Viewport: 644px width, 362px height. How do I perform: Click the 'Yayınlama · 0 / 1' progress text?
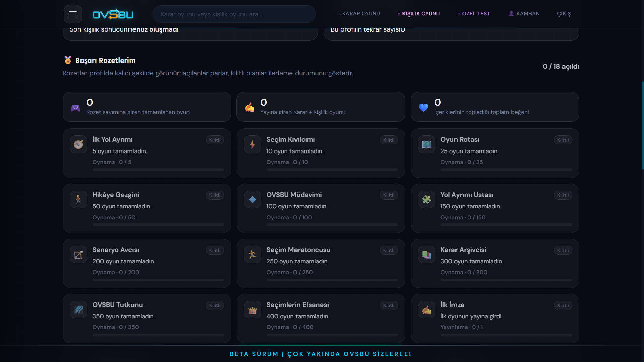pos(462,327)
